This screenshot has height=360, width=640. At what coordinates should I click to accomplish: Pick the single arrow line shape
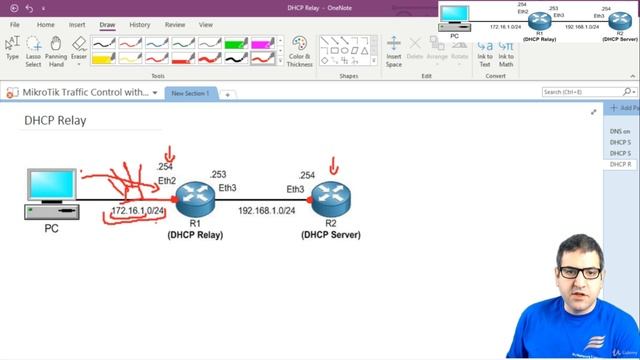pos(335,40)
